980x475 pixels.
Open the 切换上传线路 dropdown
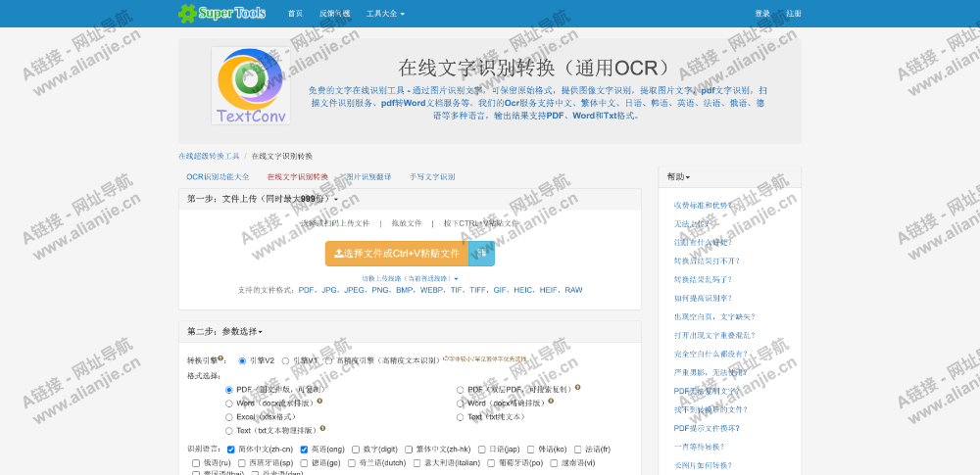click(410, 278)
